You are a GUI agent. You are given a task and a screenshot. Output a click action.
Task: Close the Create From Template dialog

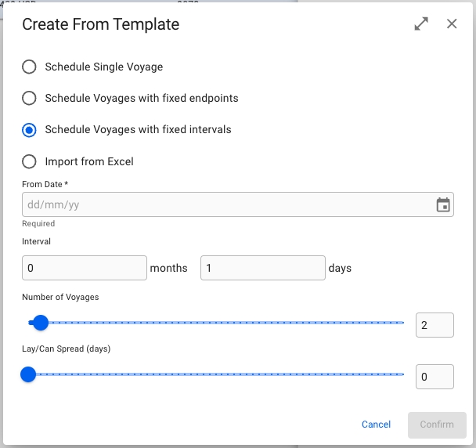(x=452, y=24)
